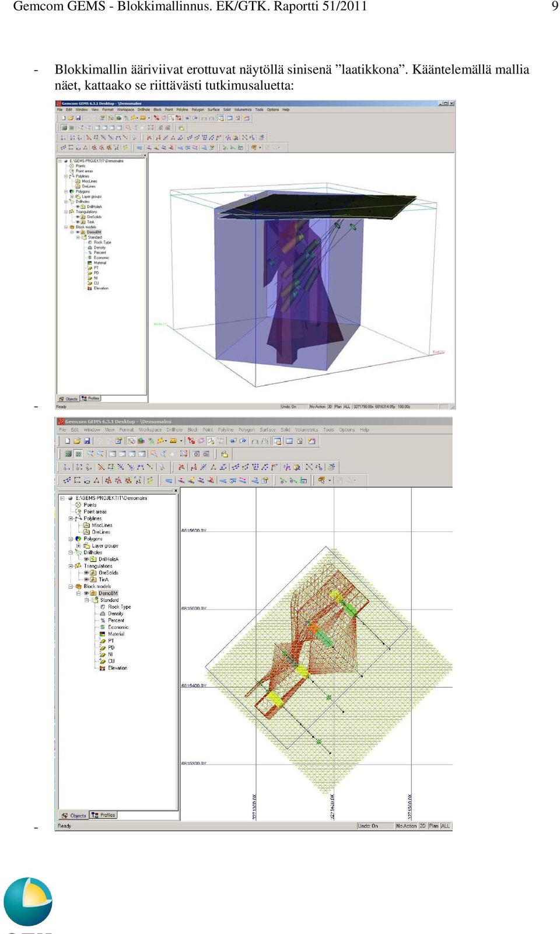Click the Density attribute icon in the plan-view tree
This screenshot has width=560, height=934.
103,614
